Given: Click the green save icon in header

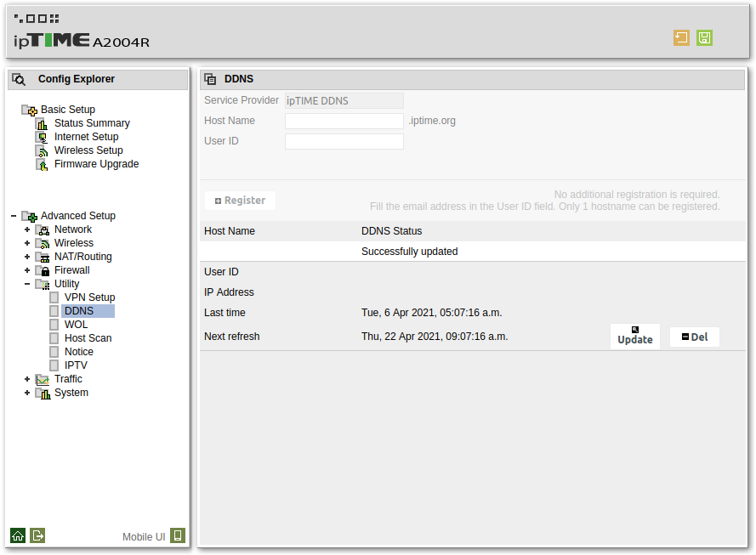Looking at the screenshot, I should coord(704,37).
